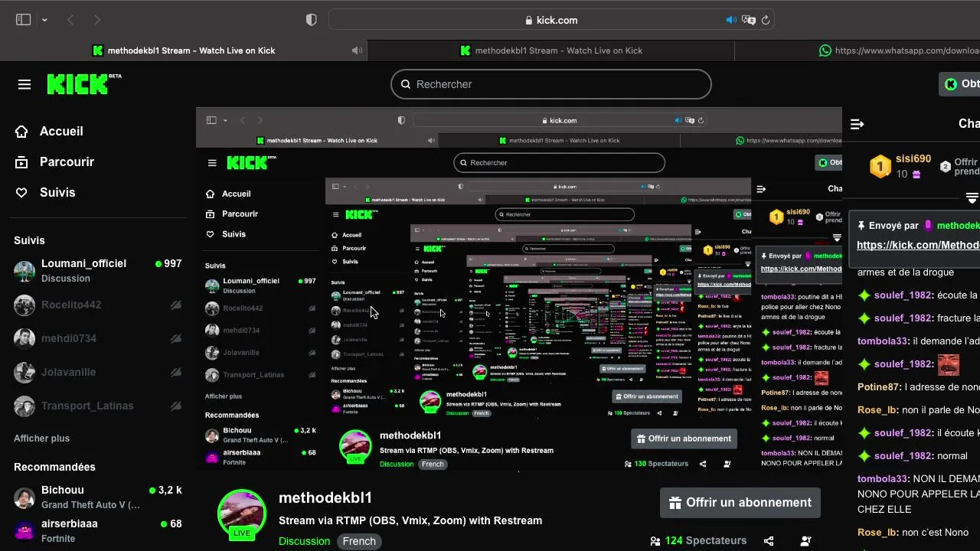This screenshot has height=551, width=980.
Task: Click tombola33's name on the "il demande l'ad" message
Action: pyautogui.click(x=883, y=341)
